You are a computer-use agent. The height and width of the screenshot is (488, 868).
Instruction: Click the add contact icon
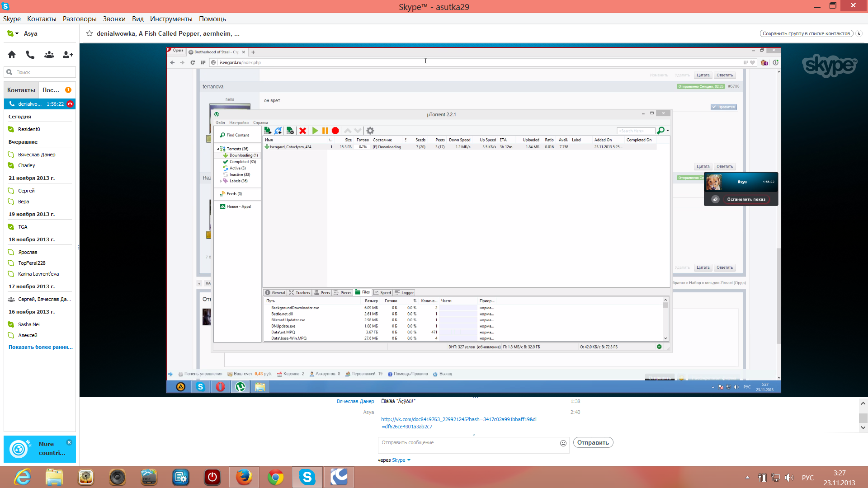click(x=68, y=55)
